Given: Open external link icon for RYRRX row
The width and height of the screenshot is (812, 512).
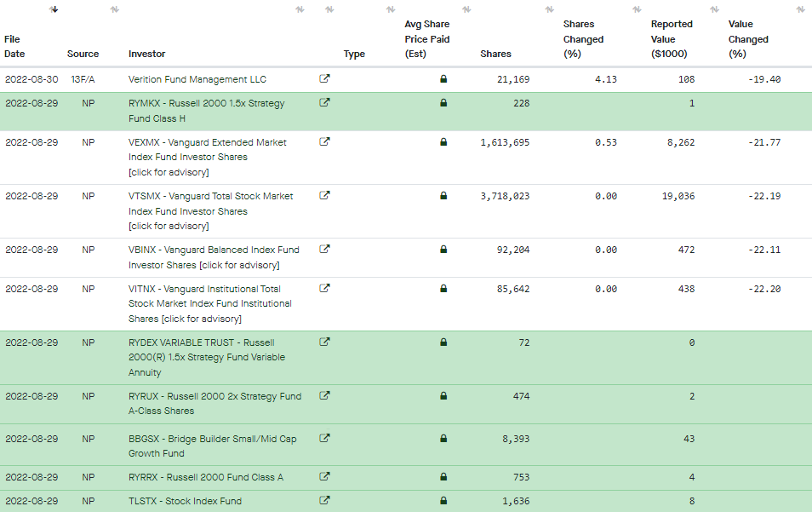Looking at the screenshot, I should coord(324,476).
